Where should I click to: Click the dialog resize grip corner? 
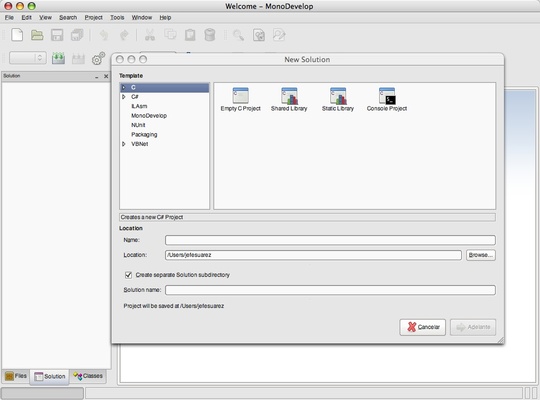coord(501,340)
